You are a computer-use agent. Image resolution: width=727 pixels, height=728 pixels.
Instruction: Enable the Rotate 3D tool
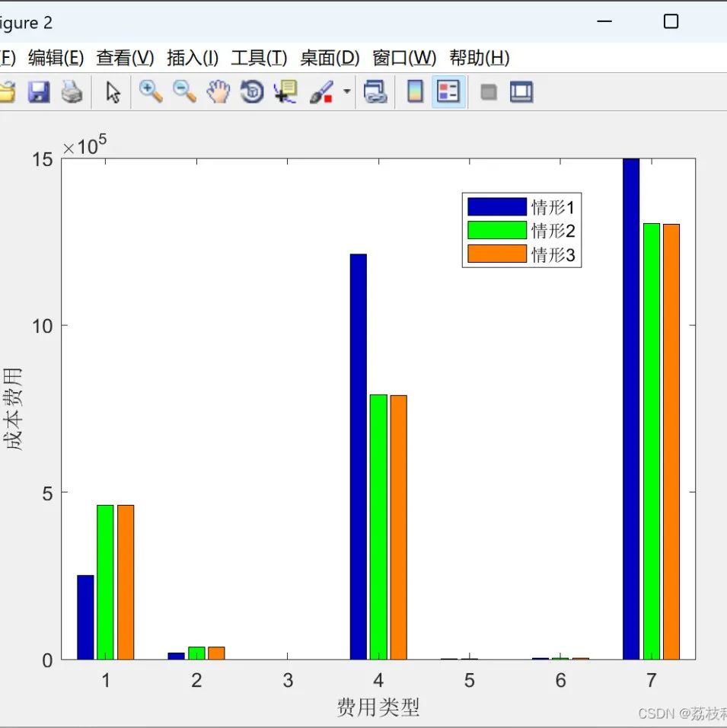pyautogui.click(x=252, y=91)
